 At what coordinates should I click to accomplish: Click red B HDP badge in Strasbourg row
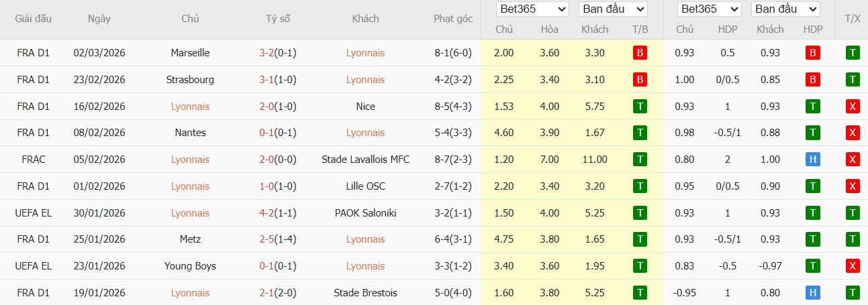[x=812, y=79]
